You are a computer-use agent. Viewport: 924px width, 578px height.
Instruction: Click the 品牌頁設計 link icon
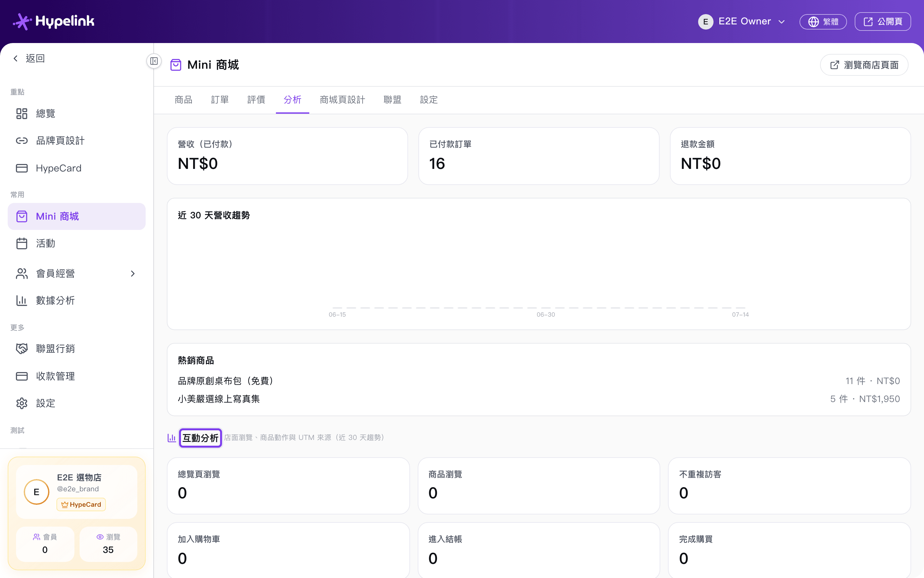click(x=22, y=141)
